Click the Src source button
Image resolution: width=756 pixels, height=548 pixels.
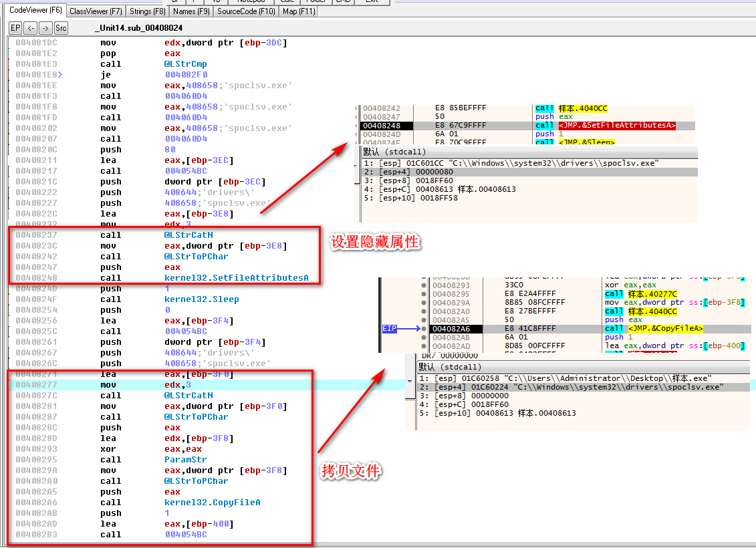pos(61,28)
